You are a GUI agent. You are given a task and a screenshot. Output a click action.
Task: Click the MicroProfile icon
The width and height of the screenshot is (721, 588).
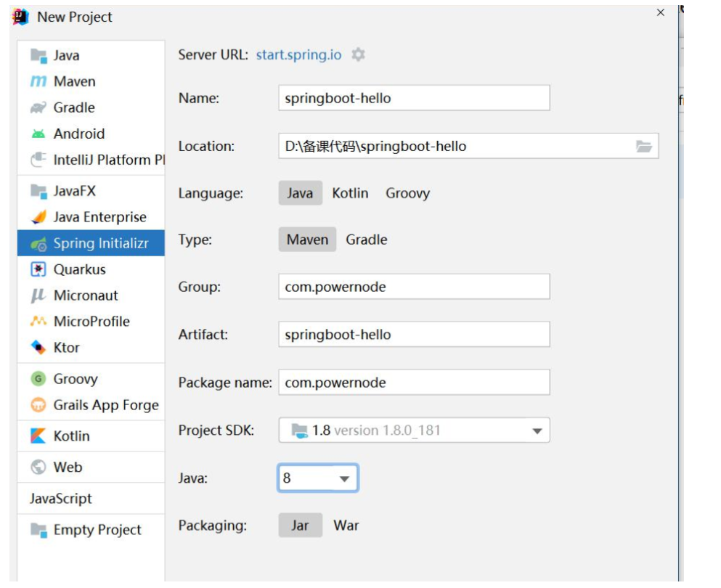[38, 321]
